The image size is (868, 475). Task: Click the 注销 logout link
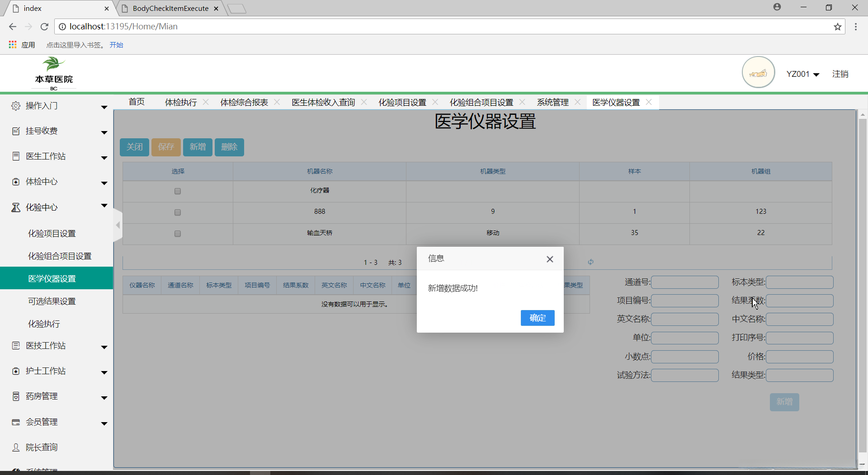pyautogui.click(x=840, y=74)
